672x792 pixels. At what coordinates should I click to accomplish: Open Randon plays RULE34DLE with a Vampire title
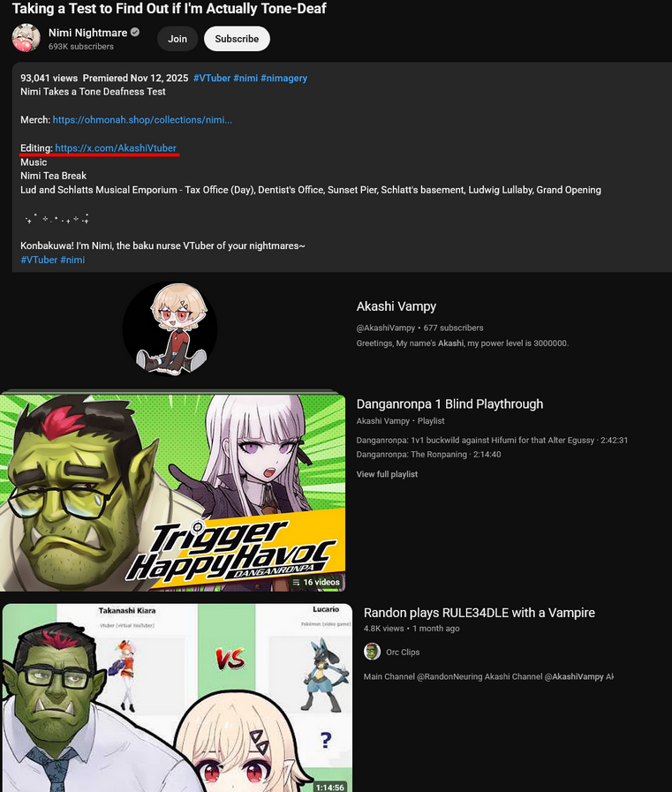(479, 613)
